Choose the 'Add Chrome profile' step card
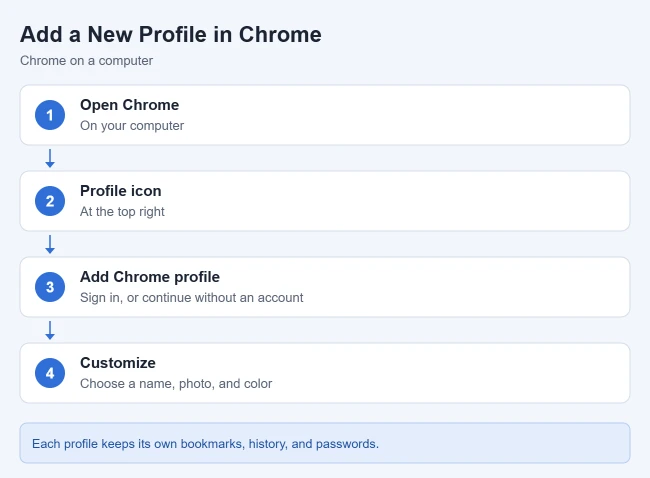Image resolution: width=650 pixels, height=478 pixels. 325,287
